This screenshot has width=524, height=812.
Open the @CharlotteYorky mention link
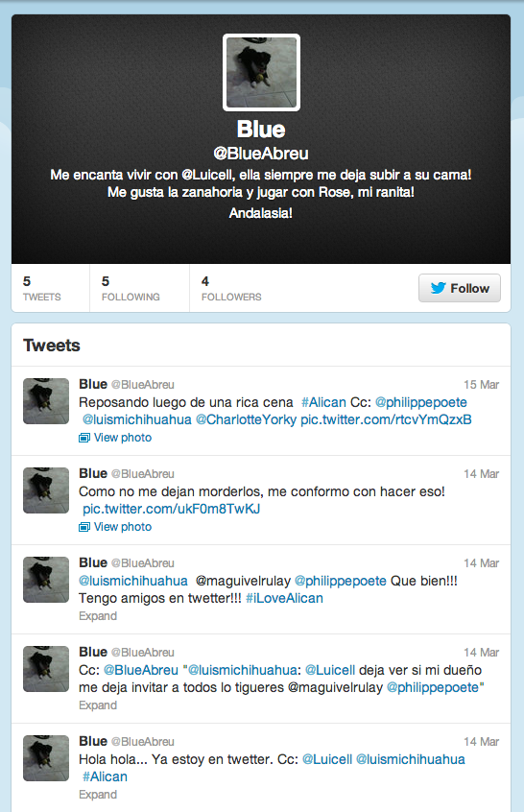246,419
